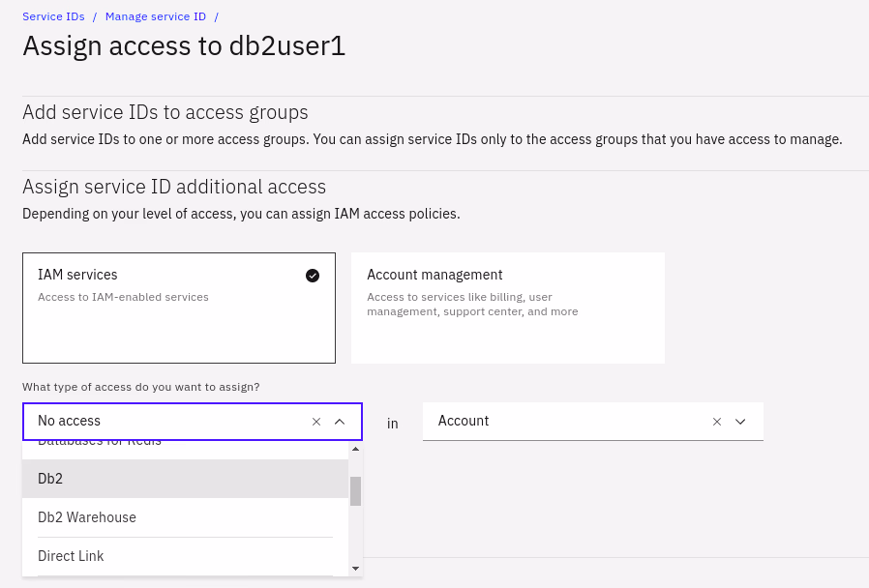This screenshot has height=588, width=869.
Task: Open the Manage service ID breadcrumb
Action: pyautogui.click(x=155, y=16)
